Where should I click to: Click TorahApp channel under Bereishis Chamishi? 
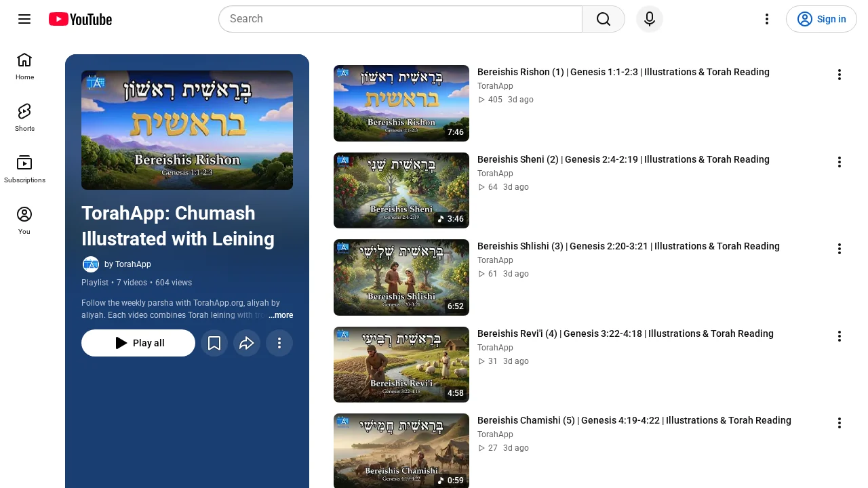[x=495, y=434]
